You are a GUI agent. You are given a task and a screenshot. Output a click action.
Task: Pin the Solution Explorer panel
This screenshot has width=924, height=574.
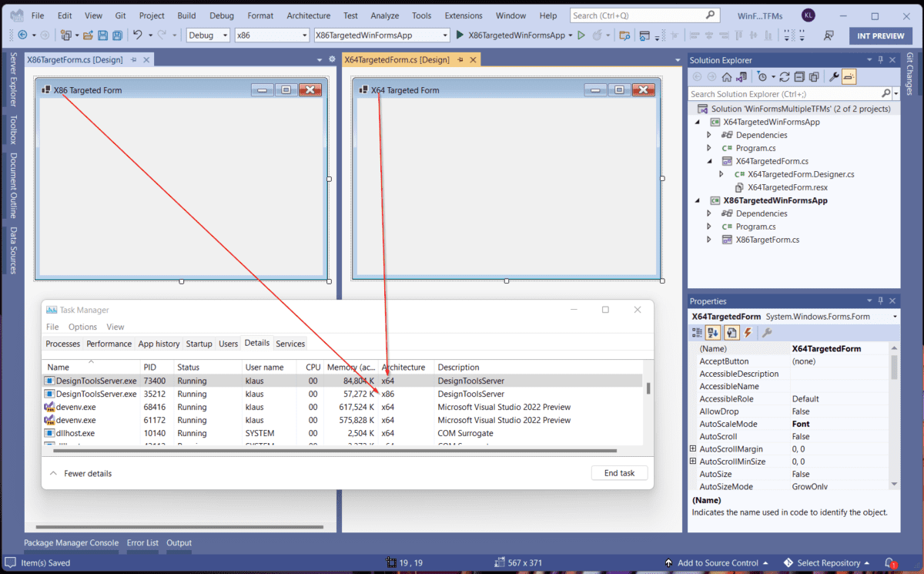[880, 59]
